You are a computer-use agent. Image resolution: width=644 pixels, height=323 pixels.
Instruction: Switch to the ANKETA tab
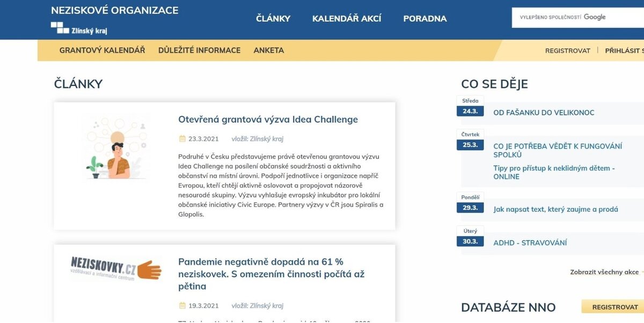(269, 50)
